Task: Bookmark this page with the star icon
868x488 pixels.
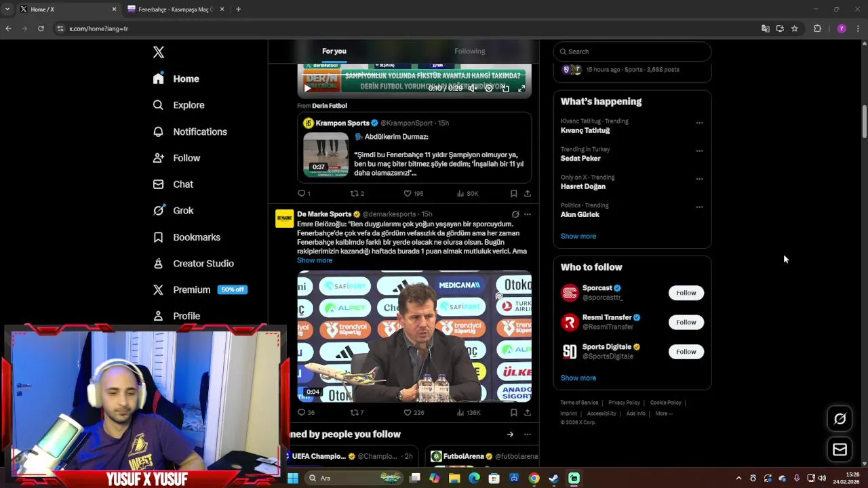Action: (794, 28)
